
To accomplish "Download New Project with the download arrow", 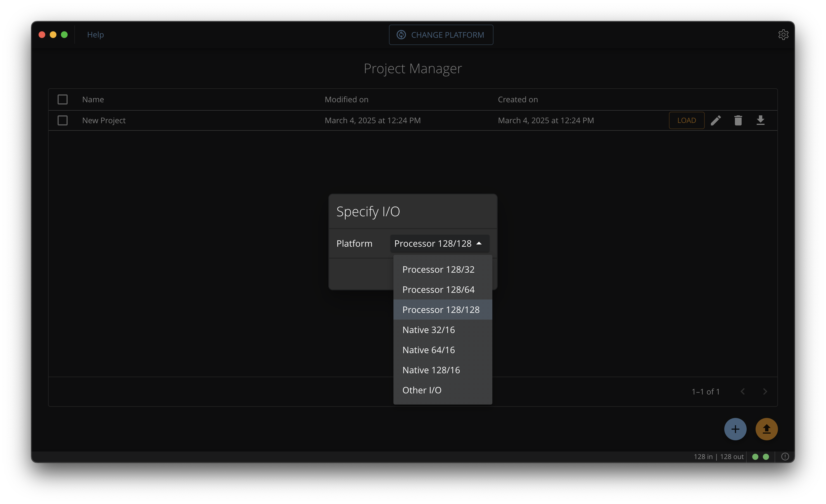I will click(x=760, y=120).
